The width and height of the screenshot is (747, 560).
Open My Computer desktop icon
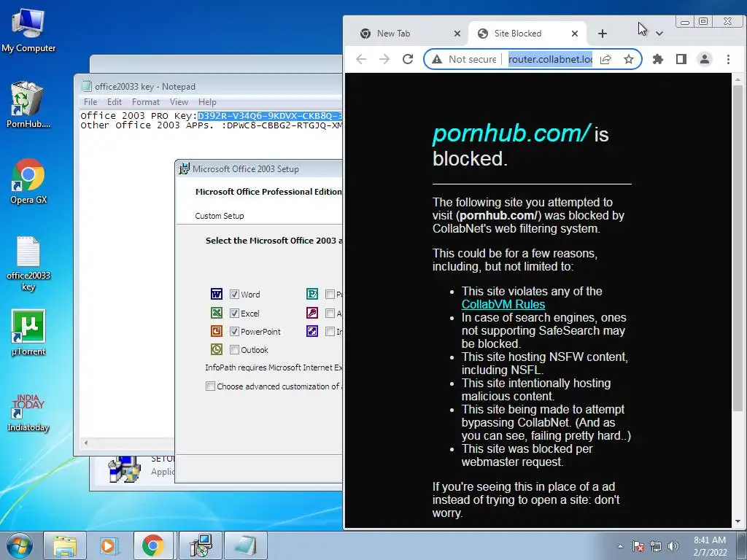pos(28,31)
